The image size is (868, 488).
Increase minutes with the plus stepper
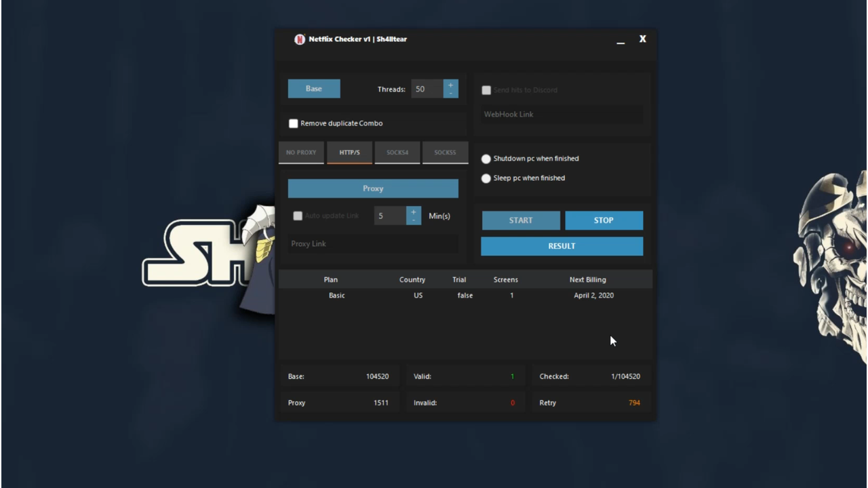click(x=414, y=211)
